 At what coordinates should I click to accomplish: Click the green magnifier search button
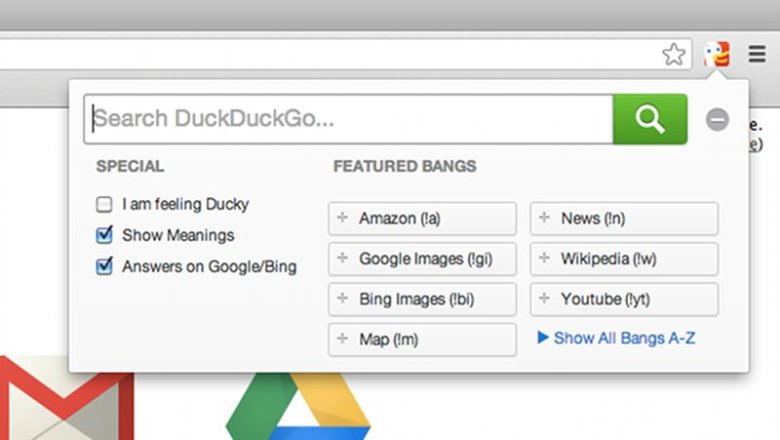click(650, 119)
